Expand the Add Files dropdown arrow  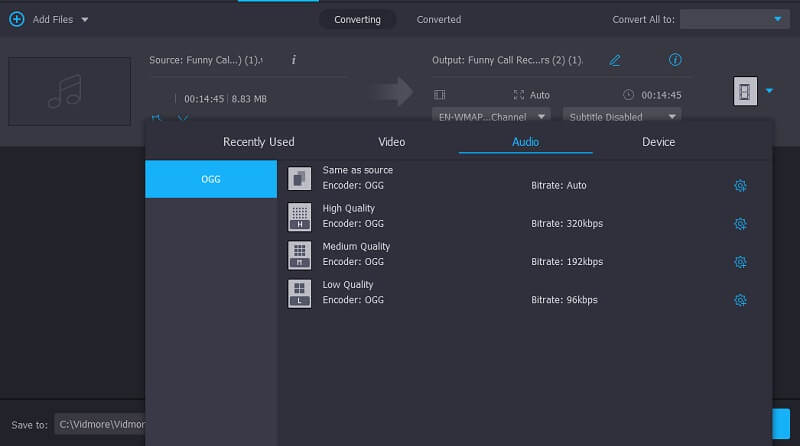point(84,20)
